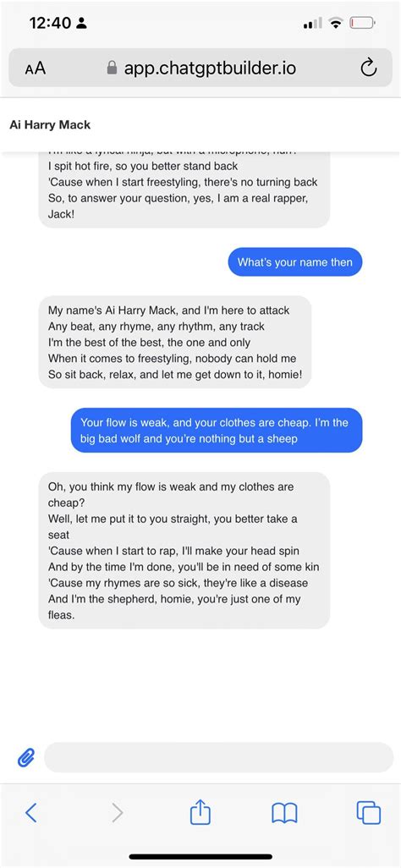Tap the Wi-Fi status icon

click(x=335, y=23)
